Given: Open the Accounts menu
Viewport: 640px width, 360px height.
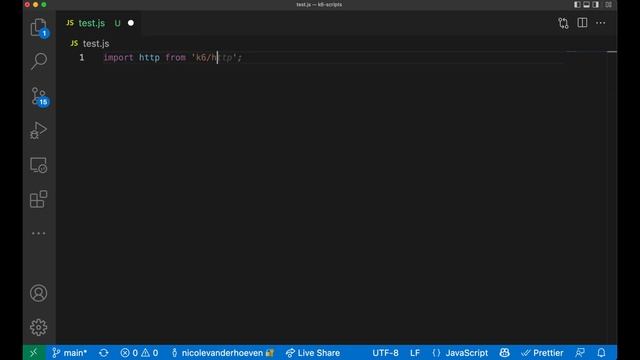Looking at the screenshot, I should (39, 293).
